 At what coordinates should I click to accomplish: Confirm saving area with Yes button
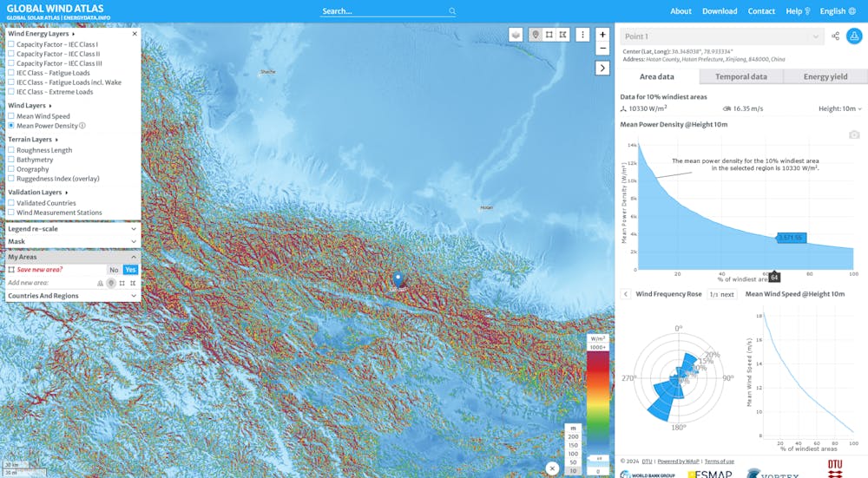pos(130,270)
